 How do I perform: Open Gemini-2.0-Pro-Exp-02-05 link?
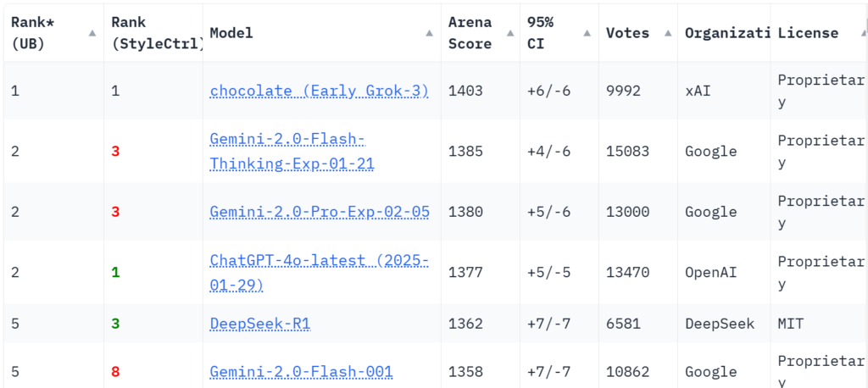pyautogui.click(x=320, y=212)
